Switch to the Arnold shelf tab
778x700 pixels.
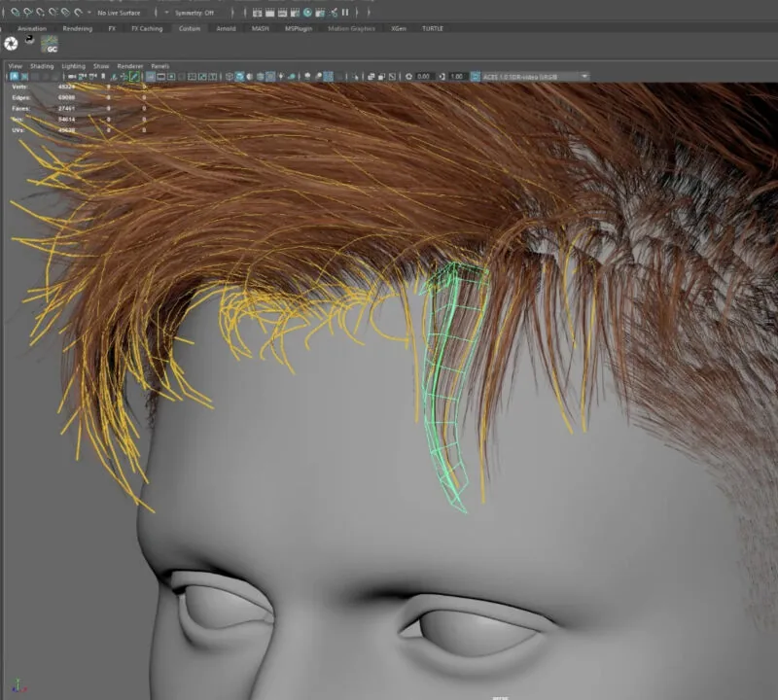coord(226,29)
